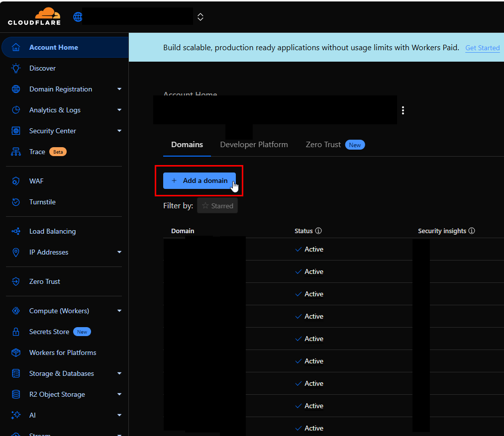Viewport: 504px width, 436px height.
Task: Click the IP Addresses pin icon
Action: click(16, 252)
